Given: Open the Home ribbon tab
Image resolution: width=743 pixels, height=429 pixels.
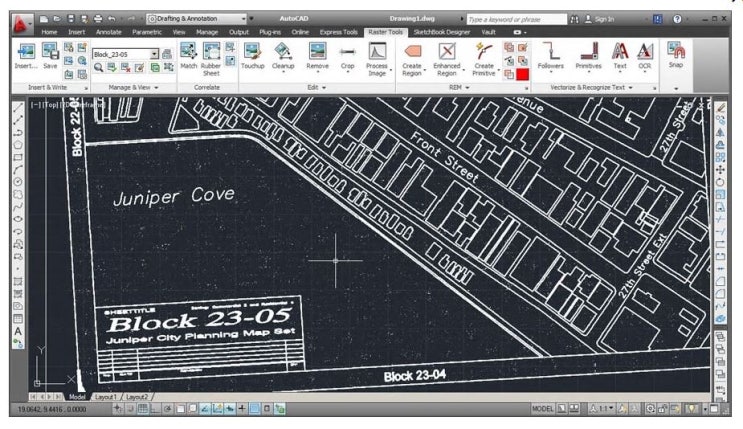Looking at the screenshot, I should coord(49,32).
